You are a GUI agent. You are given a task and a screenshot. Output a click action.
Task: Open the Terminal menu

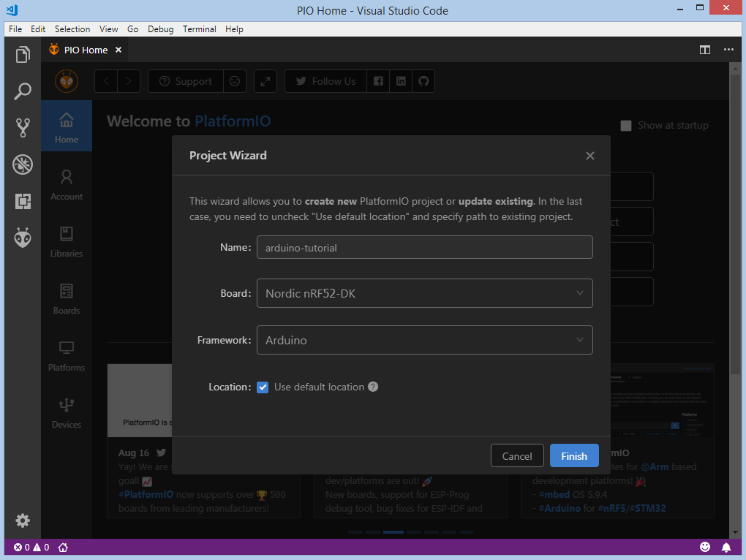[x=200, y=29]
